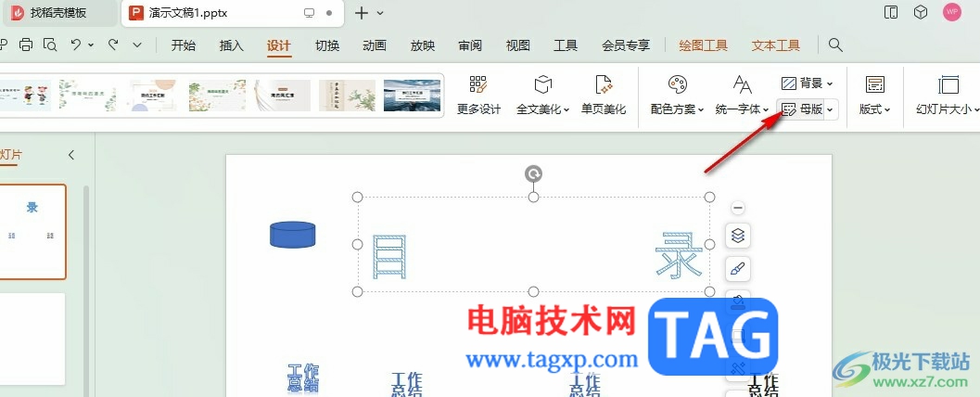Open the 开始 ribbon tab

click(x=184, y=45)
